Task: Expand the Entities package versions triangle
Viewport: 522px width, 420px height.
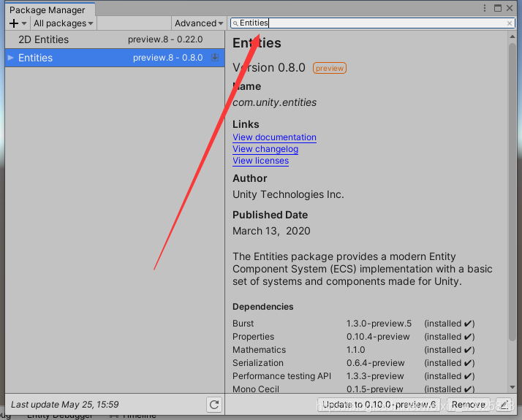Action: [x=11, y=58]
